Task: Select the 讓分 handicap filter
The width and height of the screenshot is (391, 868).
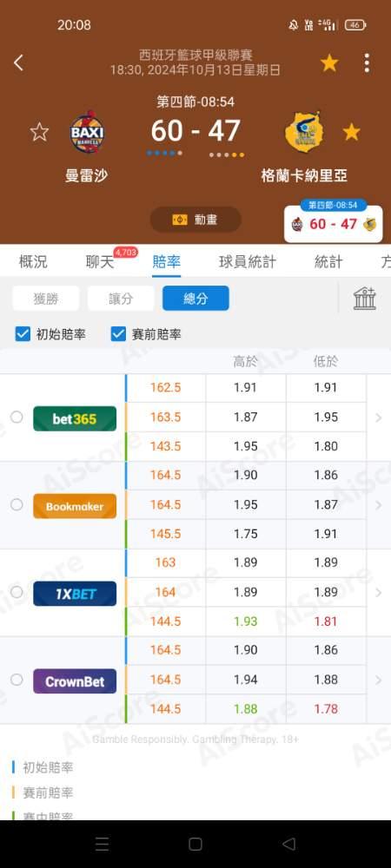Action: coord(121,299)
